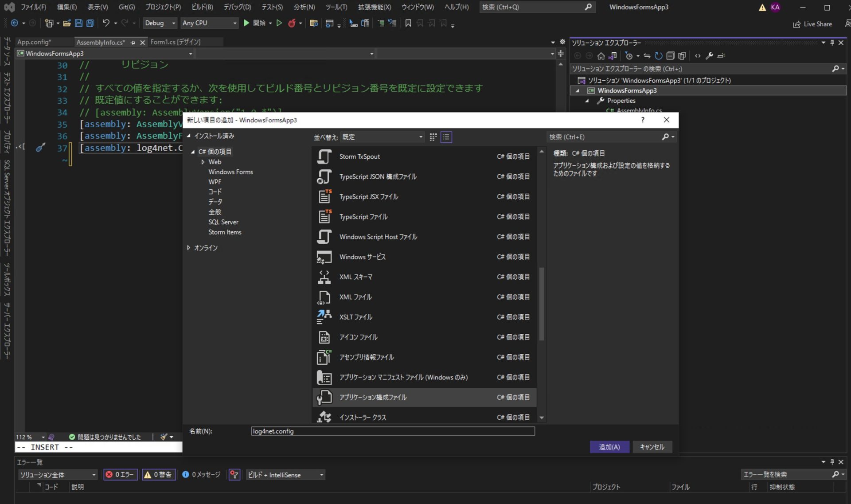
Task: Collapse all nodes in Solution Explorer
Action: [x=671, y=56]
